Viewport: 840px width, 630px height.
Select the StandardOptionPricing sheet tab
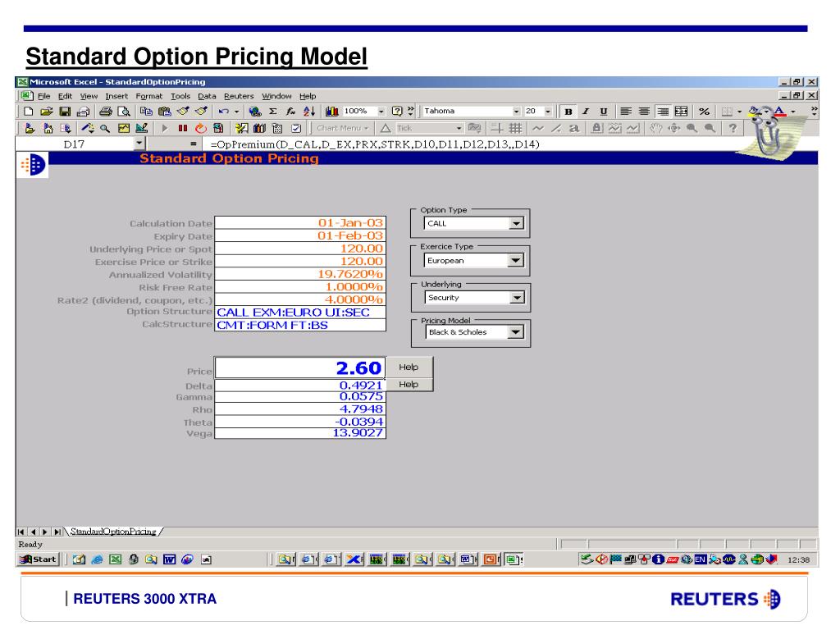pos(113,532)
